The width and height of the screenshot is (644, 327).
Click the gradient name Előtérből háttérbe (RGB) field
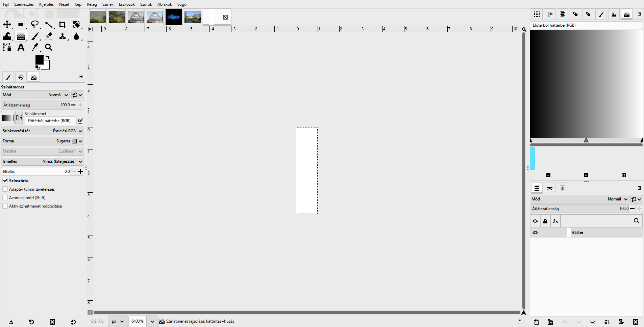tap(50, 121)
